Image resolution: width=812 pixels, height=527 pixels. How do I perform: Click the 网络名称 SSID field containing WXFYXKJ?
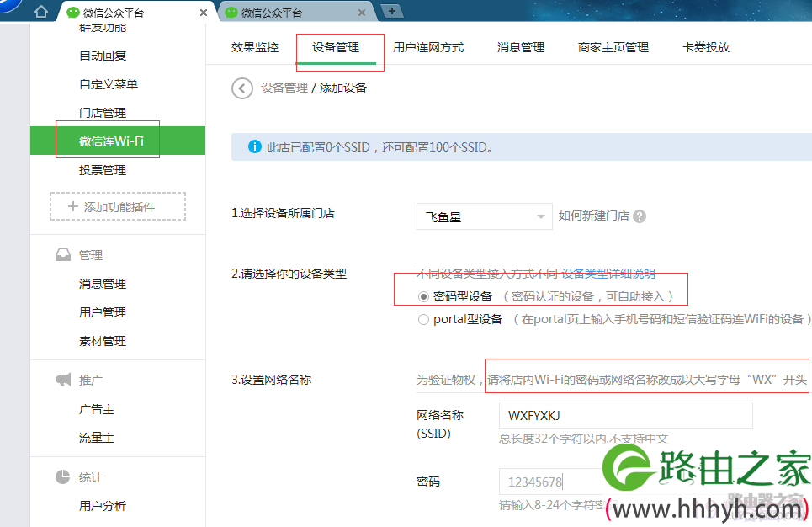(x=625, y=415)
